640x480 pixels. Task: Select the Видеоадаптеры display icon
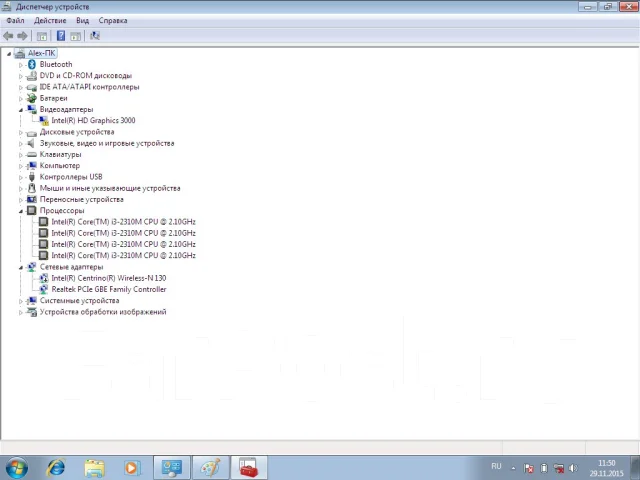point(32,109)
